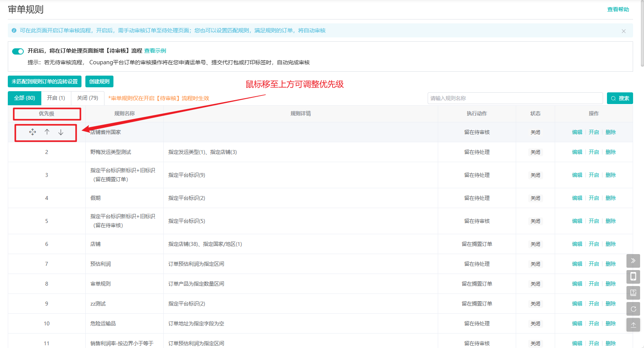Enable the priority 5 rule
This screenshot has width=644, height=348.
pos(594,221)
